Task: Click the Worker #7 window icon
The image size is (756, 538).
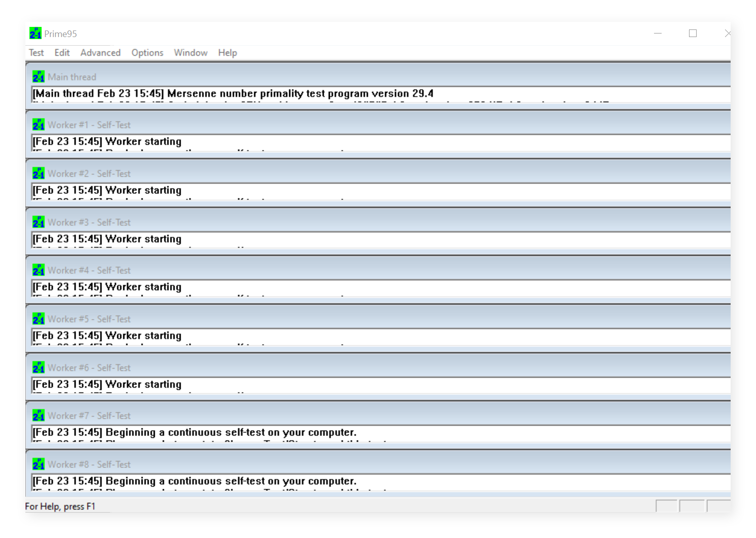Action: point(39,416)
